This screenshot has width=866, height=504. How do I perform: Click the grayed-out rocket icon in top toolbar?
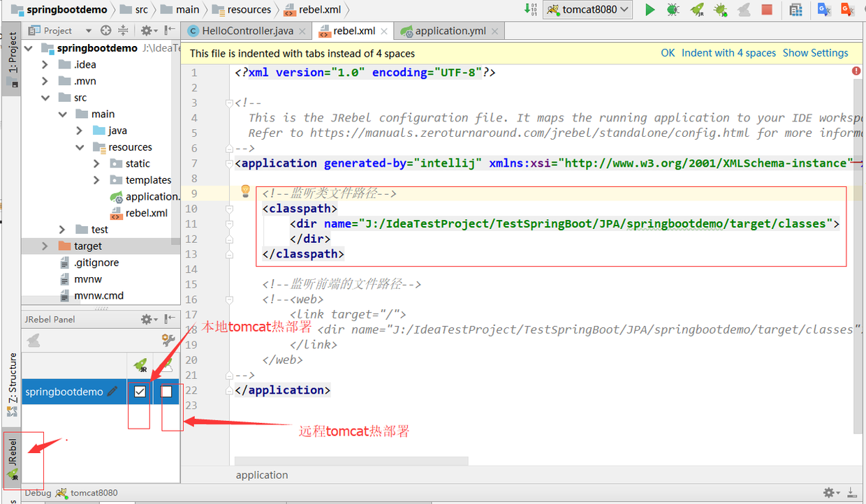(744, 10)
